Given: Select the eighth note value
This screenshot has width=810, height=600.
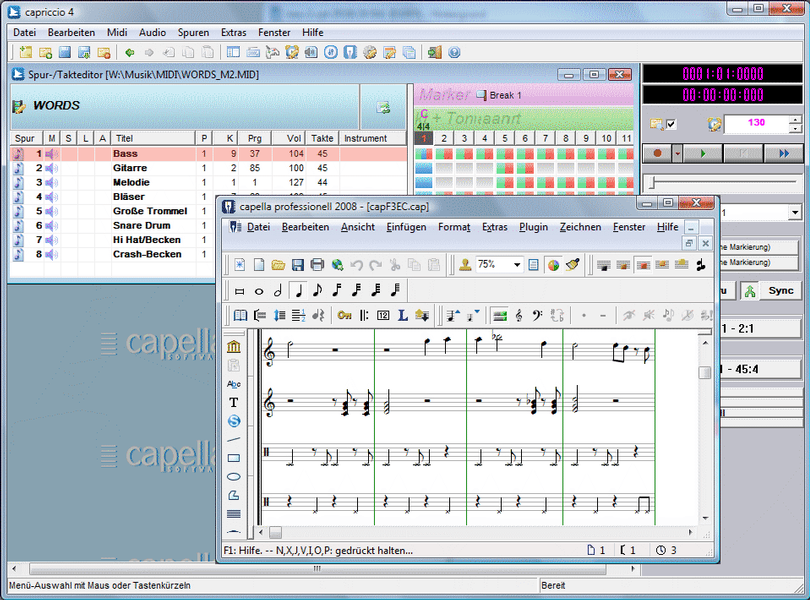Looking at the screenshot, I should [x=318, y=291].
